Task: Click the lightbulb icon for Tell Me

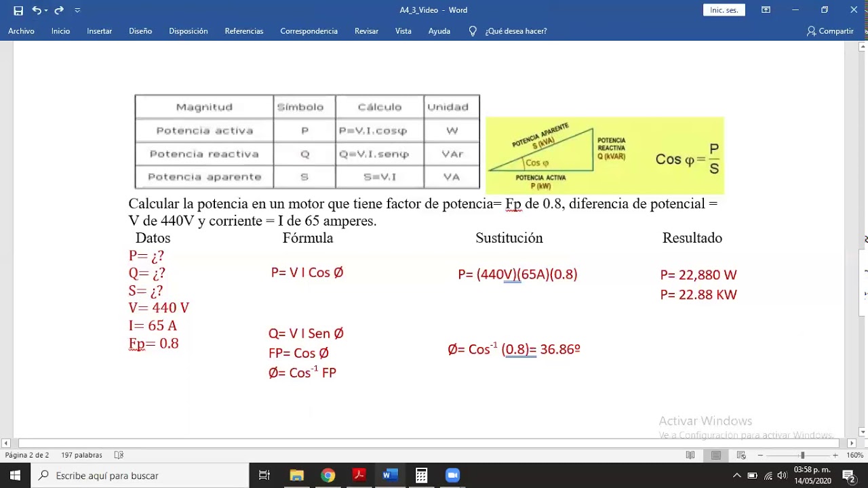Action: [473, 31]
